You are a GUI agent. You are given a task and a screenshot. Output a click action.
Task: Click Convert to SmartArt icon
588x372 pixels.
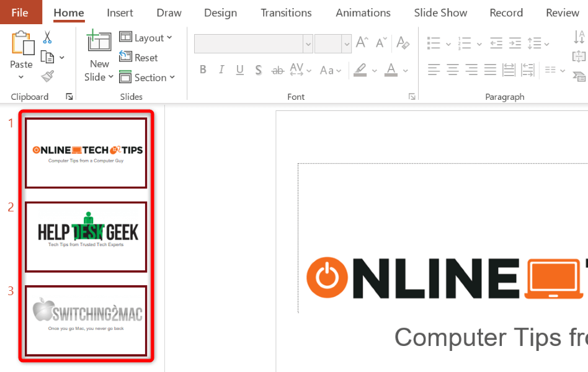pos(579,76)
